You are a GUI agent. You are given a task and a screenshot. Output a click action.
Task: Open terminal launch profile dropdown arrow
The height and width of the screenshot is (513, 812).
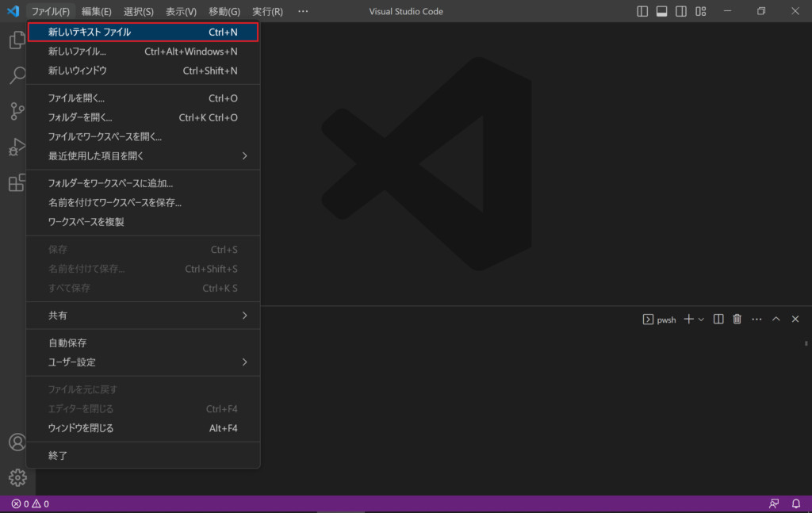click(701, 320)
